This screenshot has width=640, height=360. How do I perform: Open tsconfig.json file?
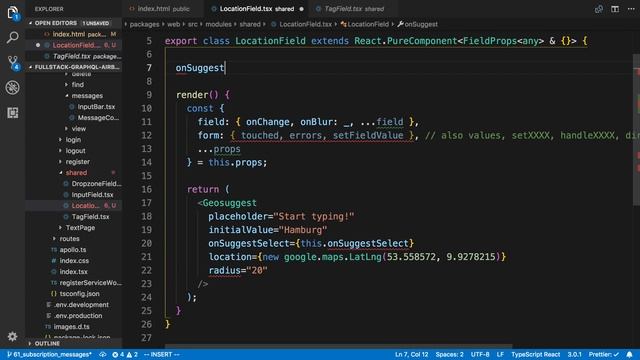(x=79, y=294)
